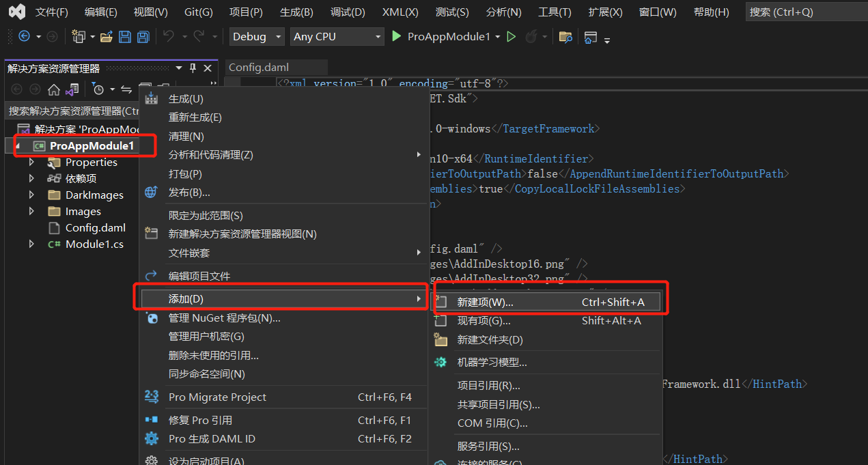Choose 同步命名空间(N) from context menu
This screenshot has width=868, height=465.
point(207,374)
